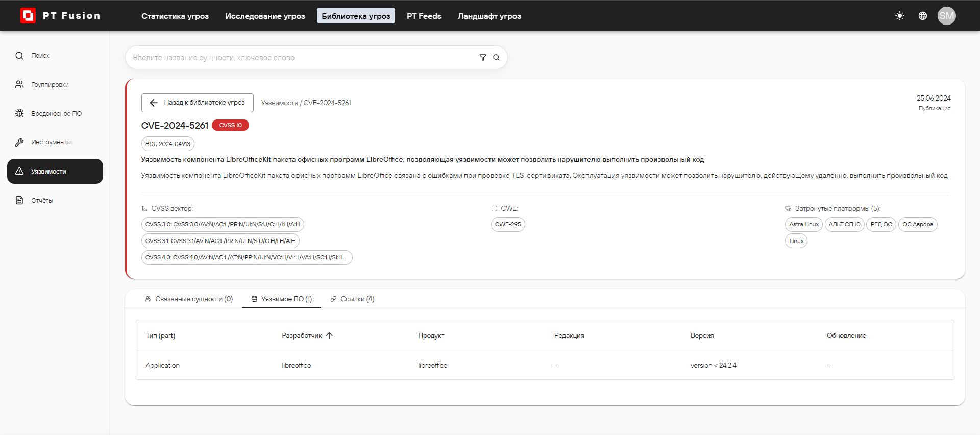
Task: Click the Редакция column header
Action: tap(569, 336)
